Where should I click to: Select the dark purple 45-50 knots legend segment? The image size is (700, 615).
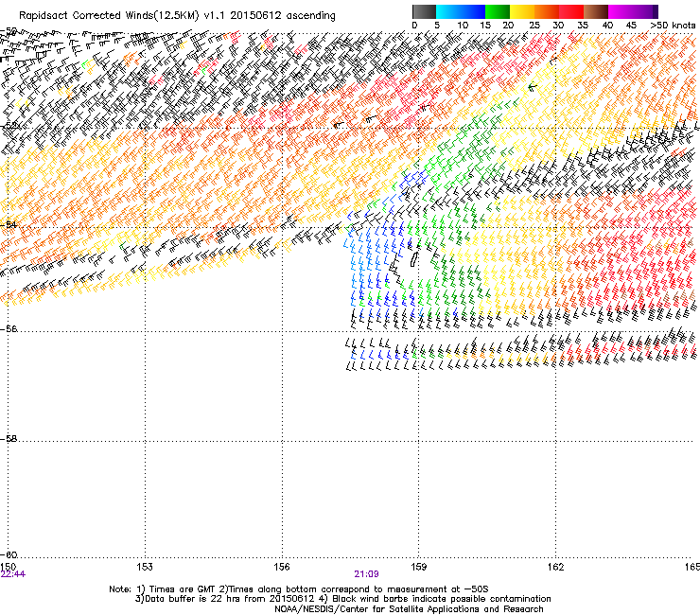[x=645, y=11]
